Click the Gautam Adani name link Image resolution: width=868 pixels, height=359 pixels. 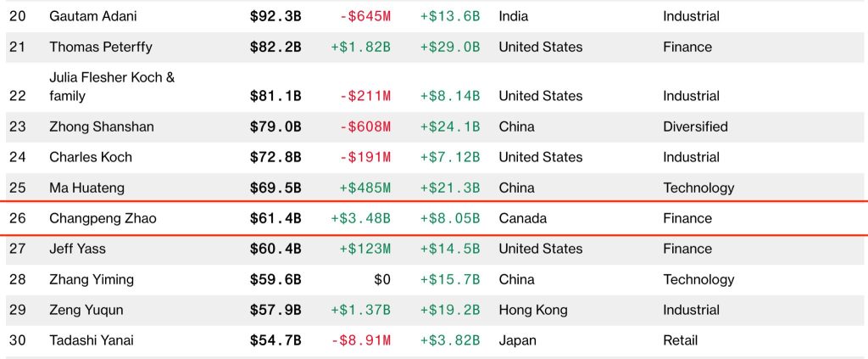[x=93, y=16]
